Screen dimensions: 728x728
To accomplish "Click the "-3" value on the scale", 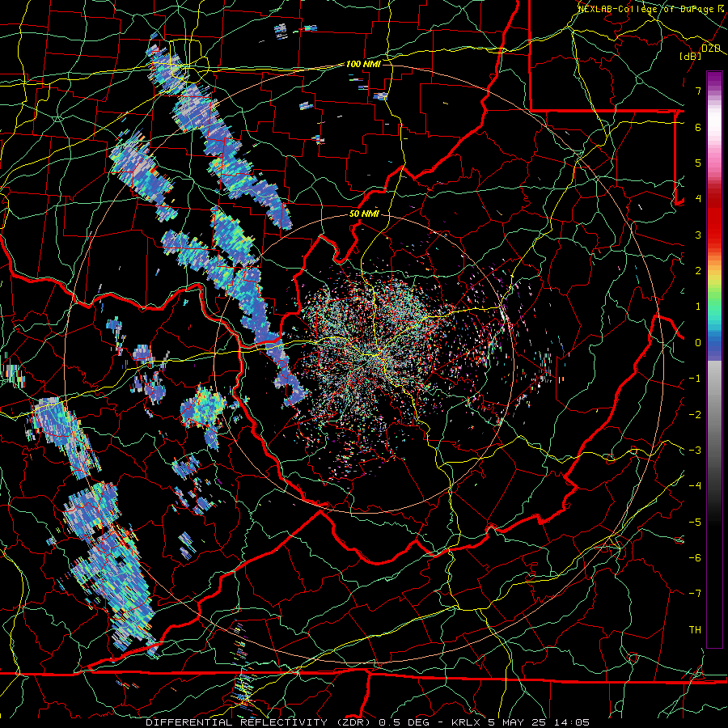I will click(x=695, y=451).
